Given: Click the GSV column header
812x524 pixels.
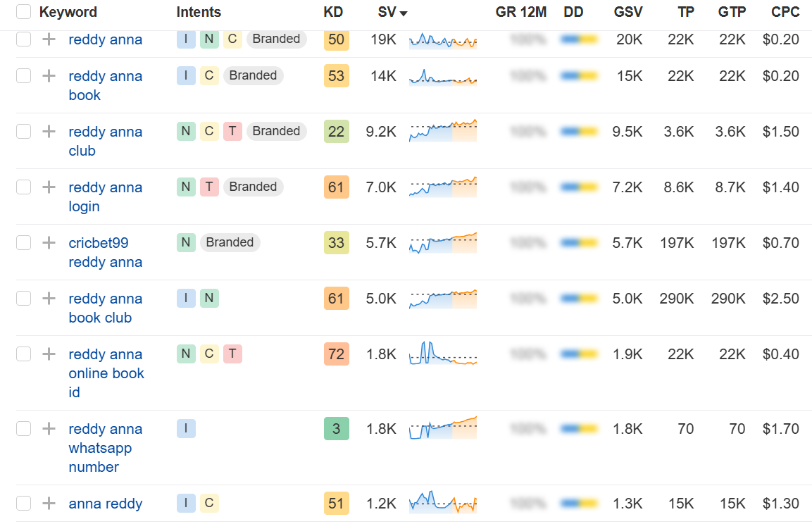Looking at the screenshot, I should [x=628, y=12].
